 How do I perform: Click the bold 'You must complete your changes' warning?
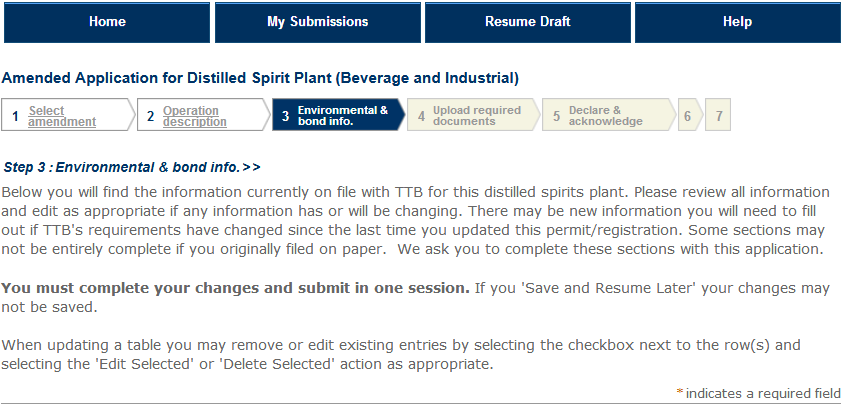tap(235, 288)
